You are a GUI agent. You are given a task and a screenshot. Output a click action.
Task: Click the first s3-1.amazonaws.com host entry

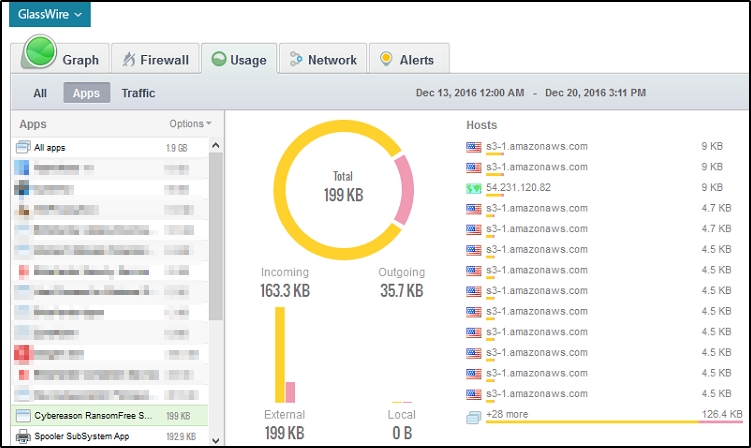click(536, 146)
